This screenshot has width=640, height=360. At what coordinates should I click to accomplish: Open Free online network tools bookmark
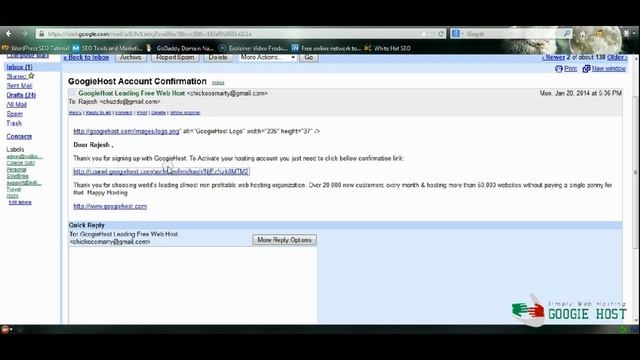tap(326, 48)
